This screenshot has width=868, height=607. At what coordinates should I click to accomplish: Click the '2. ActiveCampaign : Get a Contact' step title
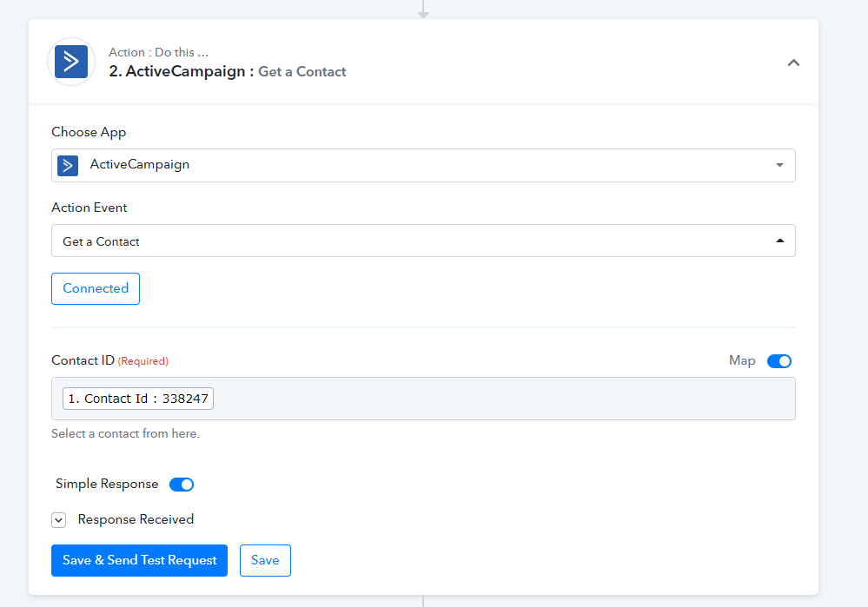(x=227, y=71)
